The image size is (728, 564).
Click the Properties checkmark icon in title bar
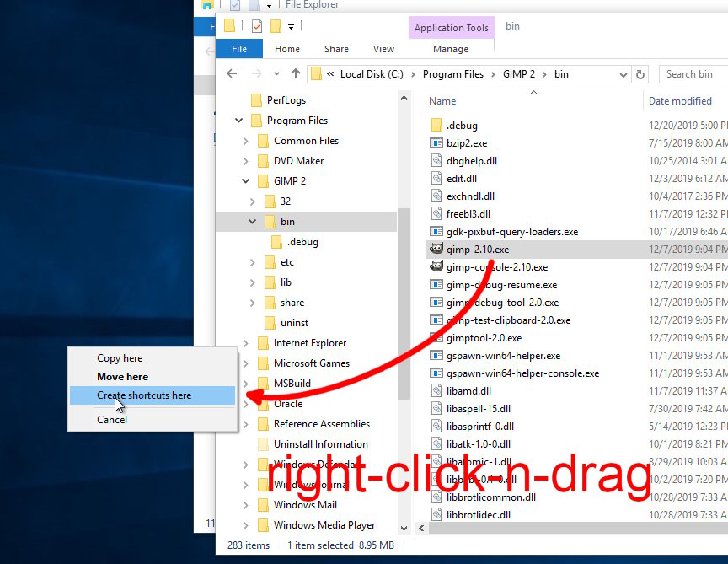coord(257,26)
